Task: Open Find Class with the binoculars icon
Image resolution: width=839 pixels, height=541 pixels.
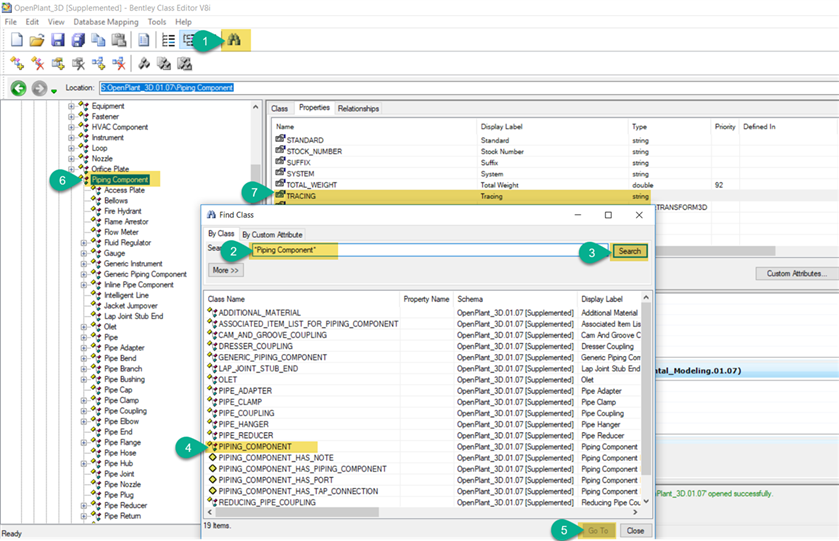Action: click(234, 40)
